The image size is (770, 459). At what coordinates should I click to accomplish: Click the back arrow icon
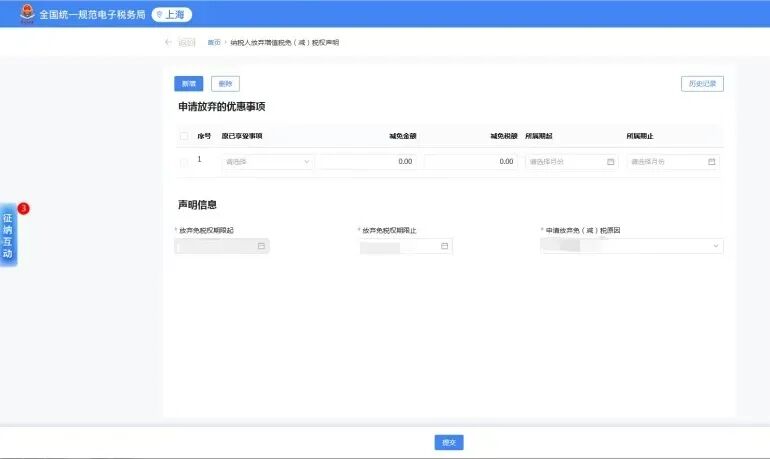pyautogui.click(x=168, y=42)
